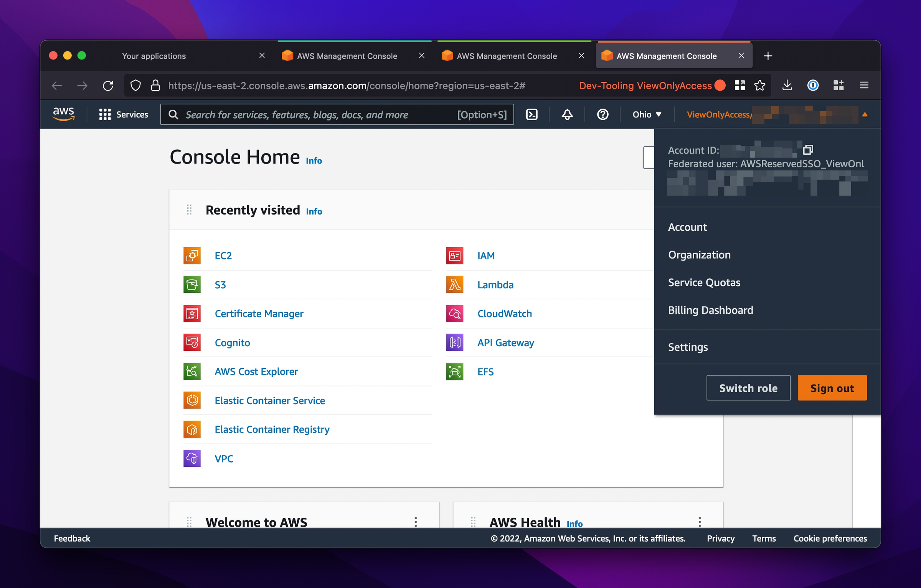Viewport: 921px width, 588px height.
Task: Select the API Gateway service icon
Action: (x=456, y=342)
